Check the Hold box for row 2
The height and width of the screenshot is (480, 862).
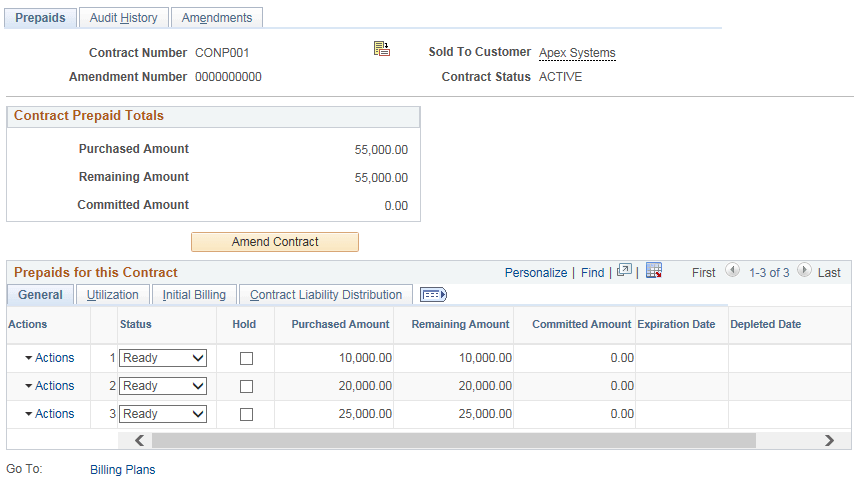[x=246, y=387]
